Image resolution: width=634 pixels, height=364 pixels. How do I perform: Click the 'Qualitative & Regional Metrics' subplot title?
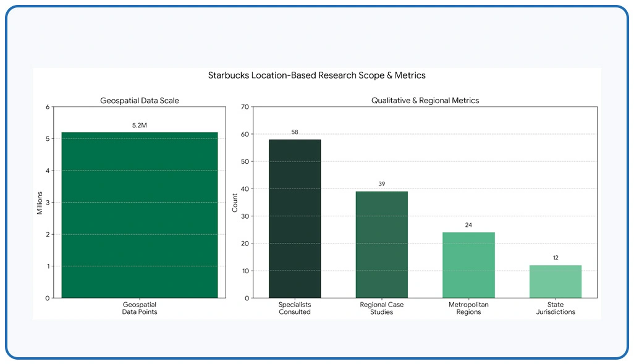click(425, 101)
